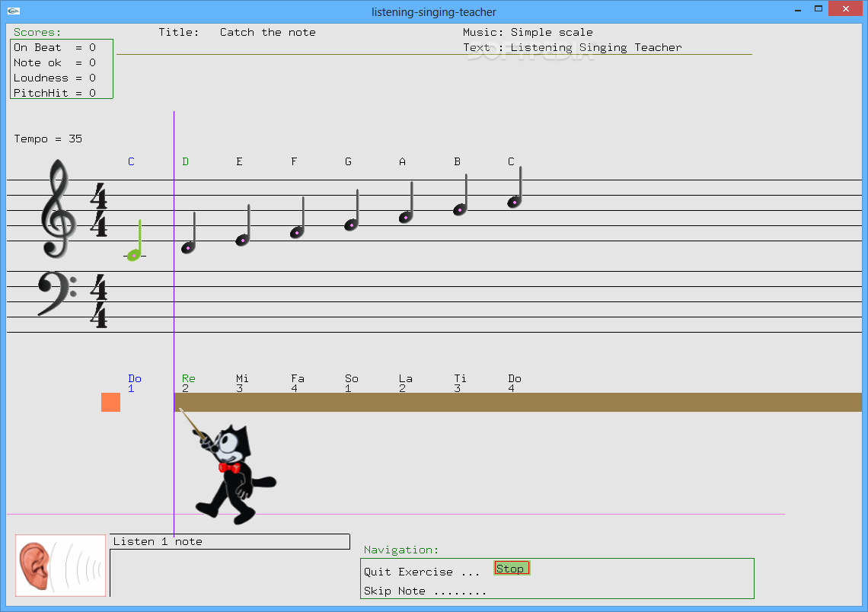Close the listening-singing-teacher window
The image size is (868, 612).
(845, 9)
